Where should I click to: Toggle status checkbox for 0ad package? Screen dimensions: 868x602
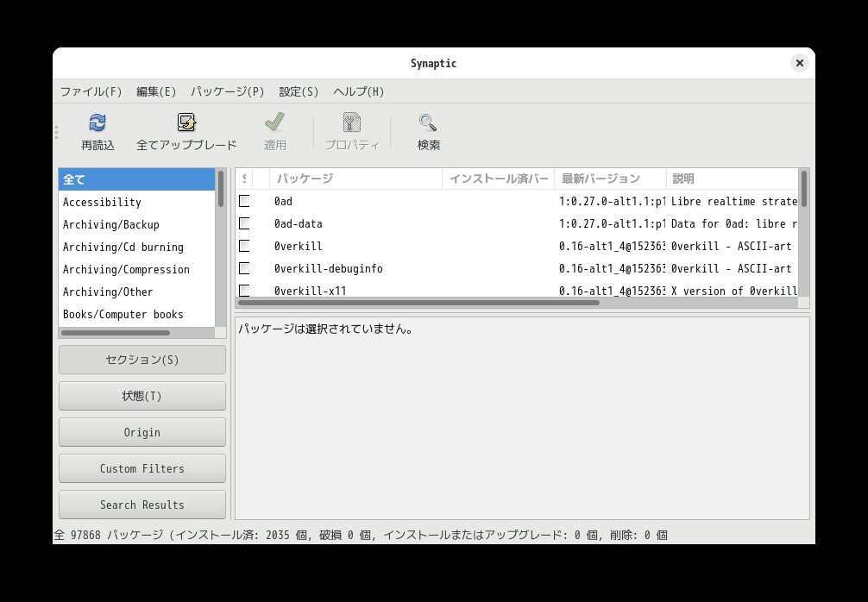pos(244,201)
